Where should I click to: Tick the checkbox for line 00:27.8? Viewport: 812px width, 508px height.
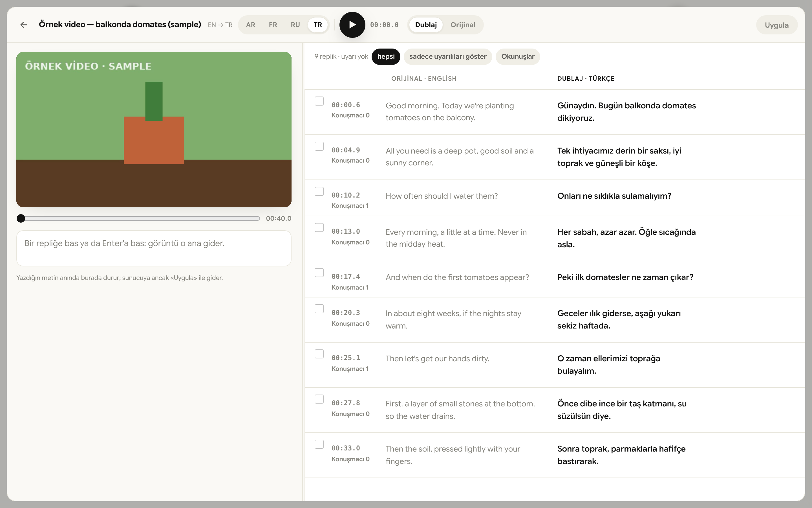tap(319, 399)
